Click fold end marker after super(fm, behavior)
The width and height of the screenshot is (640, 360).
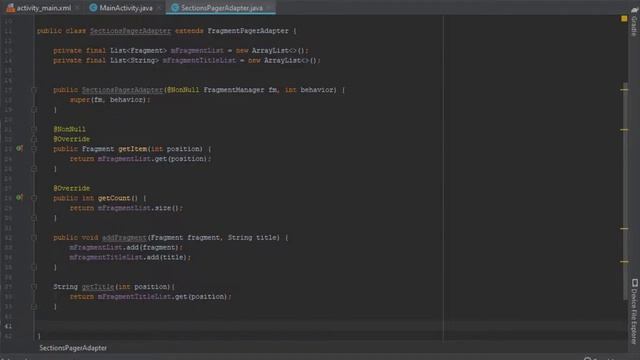point(34,109)
